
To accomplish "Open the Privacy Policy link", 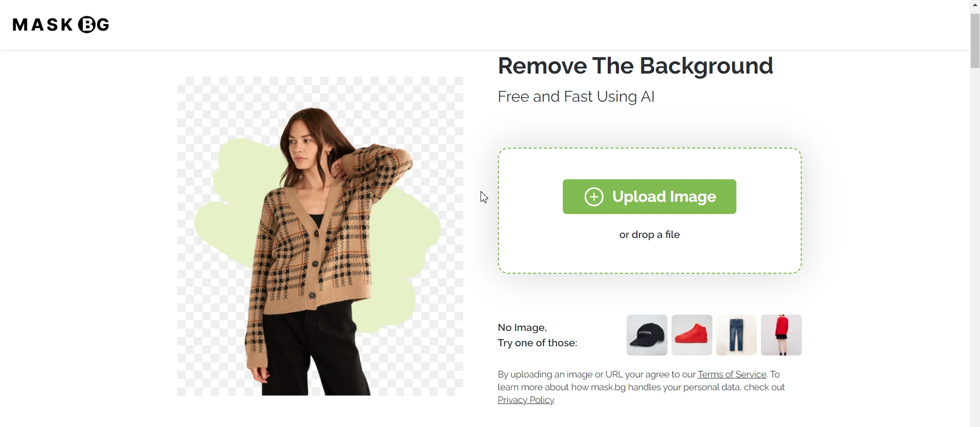I will click(526, 400).
